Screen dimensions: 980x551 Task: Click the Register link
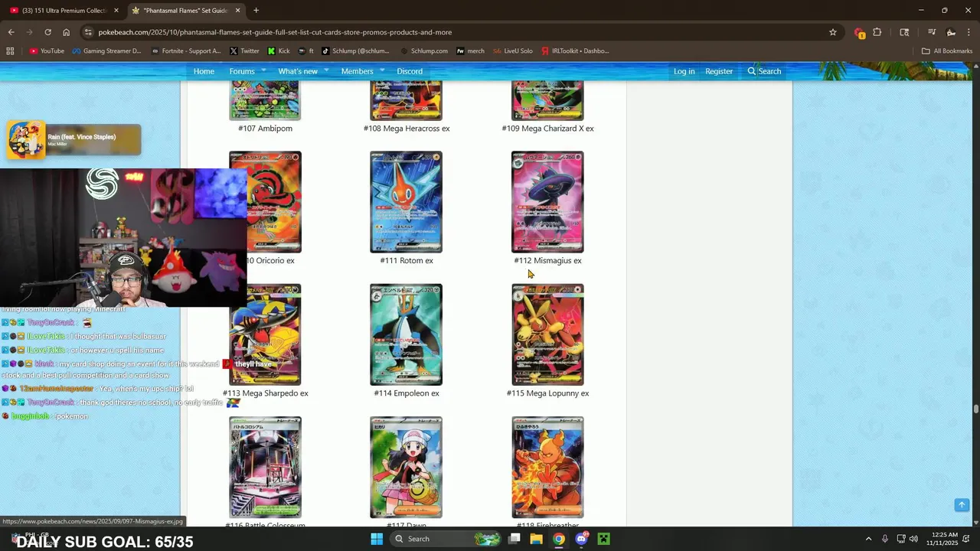(719, 71)
